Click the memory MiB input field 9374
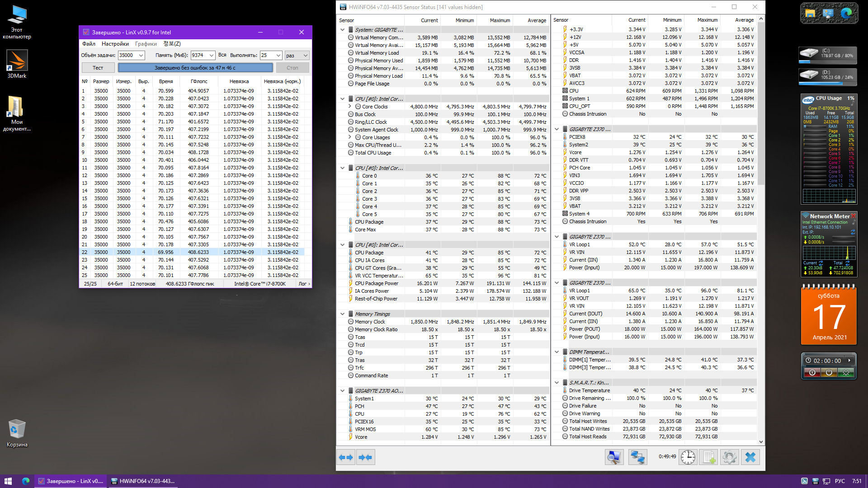 coord(198,56)
